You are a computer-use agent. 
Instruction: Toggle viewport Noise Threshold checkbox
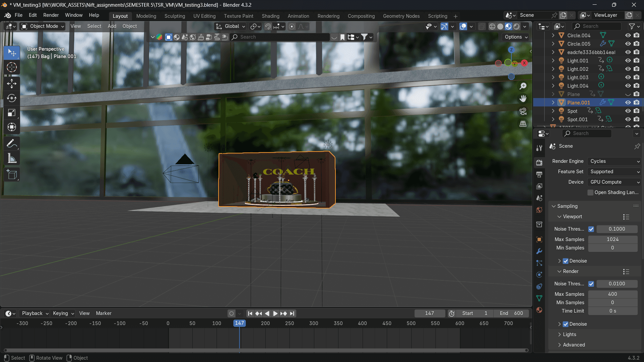point(591,229)
